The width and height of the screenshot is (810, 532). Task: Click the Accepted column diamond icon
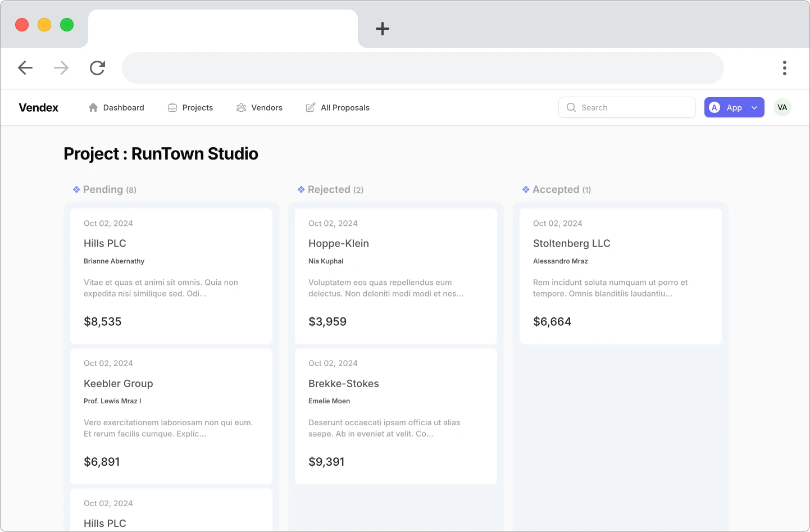click(x=526, y=190)
